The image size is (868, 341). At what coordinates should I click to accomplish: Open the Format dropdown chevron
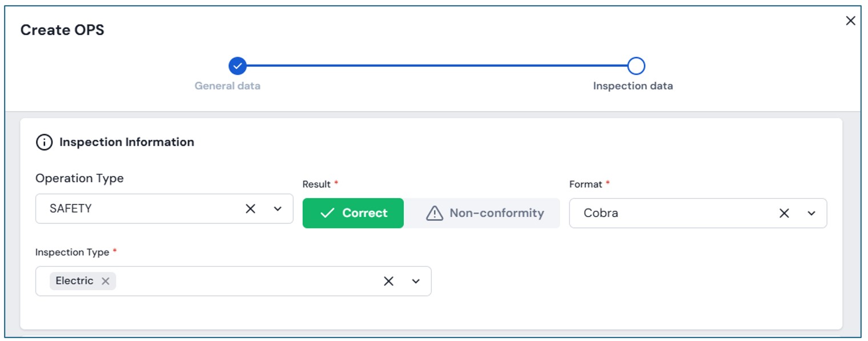(811, 213)
